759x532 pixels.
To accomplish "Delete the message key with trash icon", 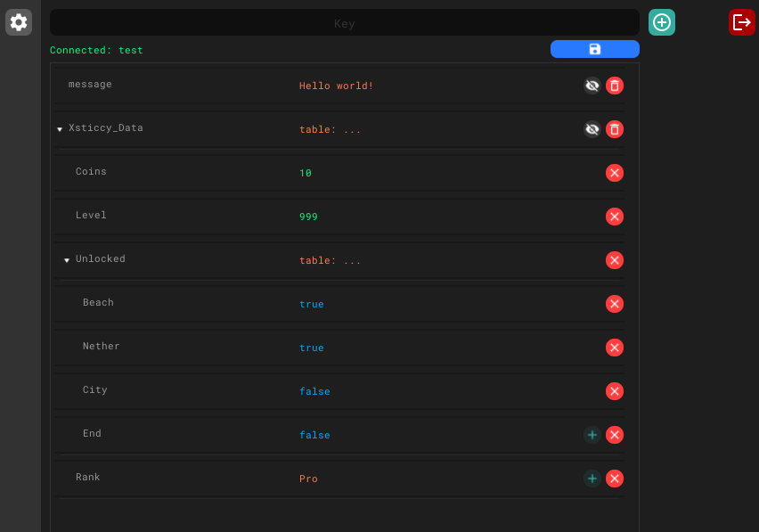I will point(615,86).
